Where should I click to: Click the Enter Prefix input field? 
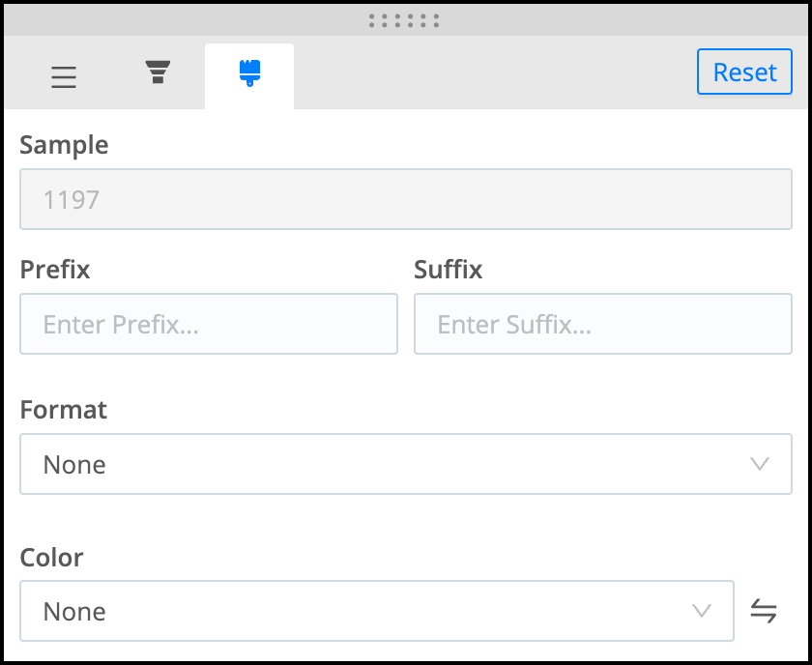209,324
